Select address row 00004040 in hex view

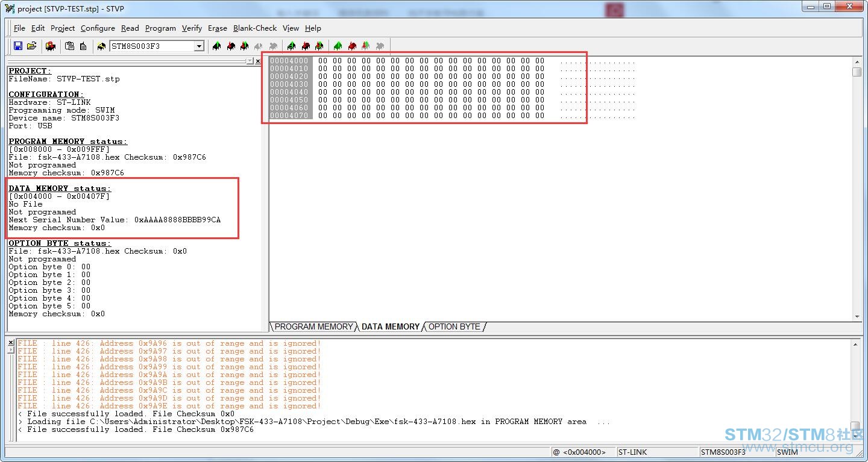[289, 92]
